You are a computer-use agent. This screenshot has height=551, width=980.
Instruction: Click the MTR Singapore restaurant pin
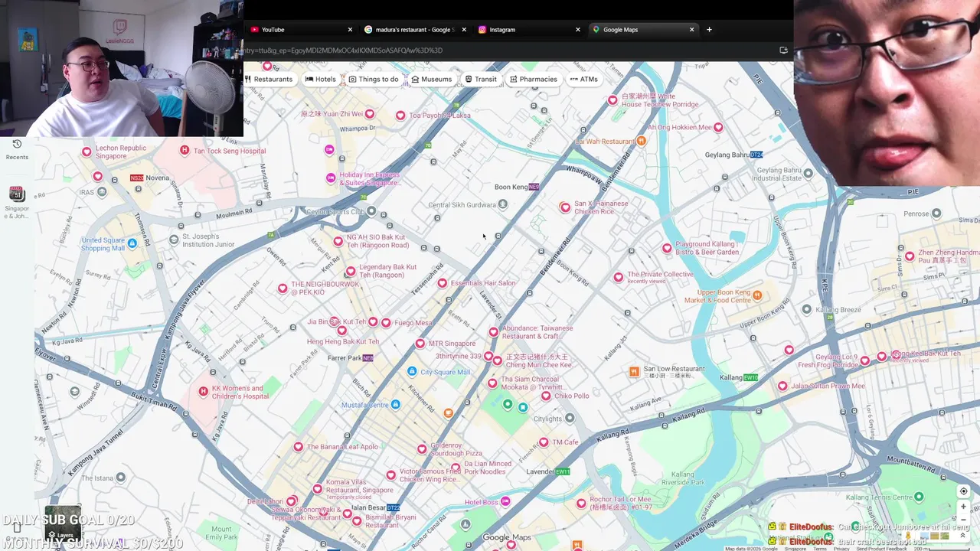(420, 344)
